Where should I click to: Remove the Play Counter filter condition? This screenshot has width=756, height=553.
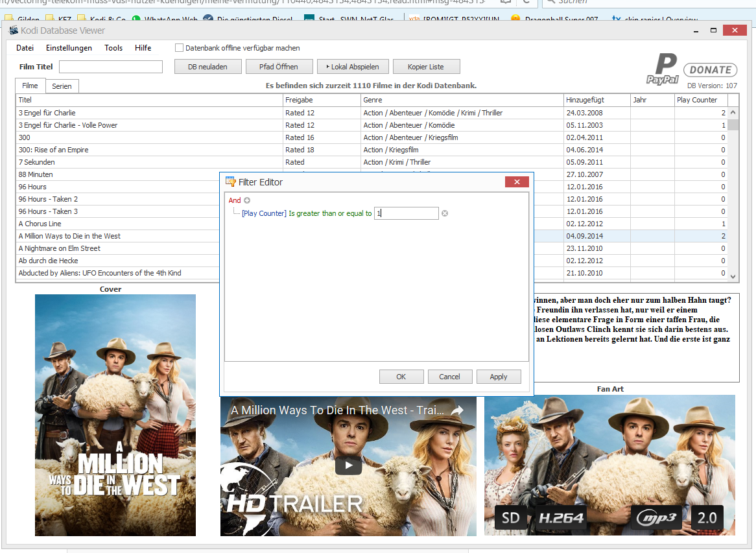tap(445, 213)
